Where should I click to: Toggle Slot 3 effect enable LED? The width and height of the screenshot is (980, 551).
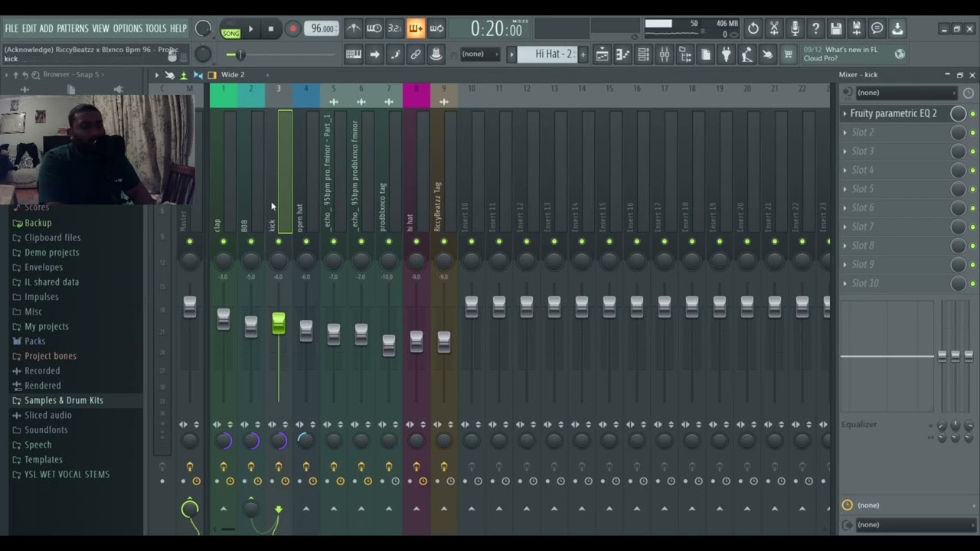tap(972, 152)
